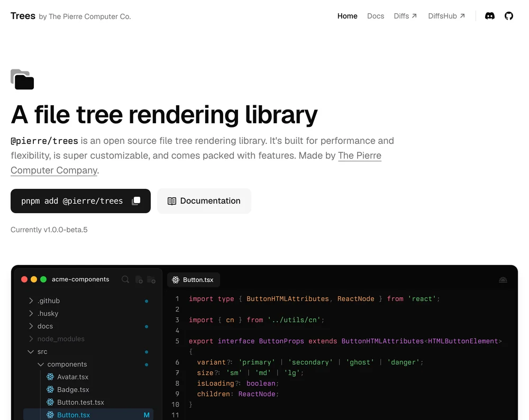Select Button.test.tsx in the file tree
The image size is (529, 420).
click(80, 402)
